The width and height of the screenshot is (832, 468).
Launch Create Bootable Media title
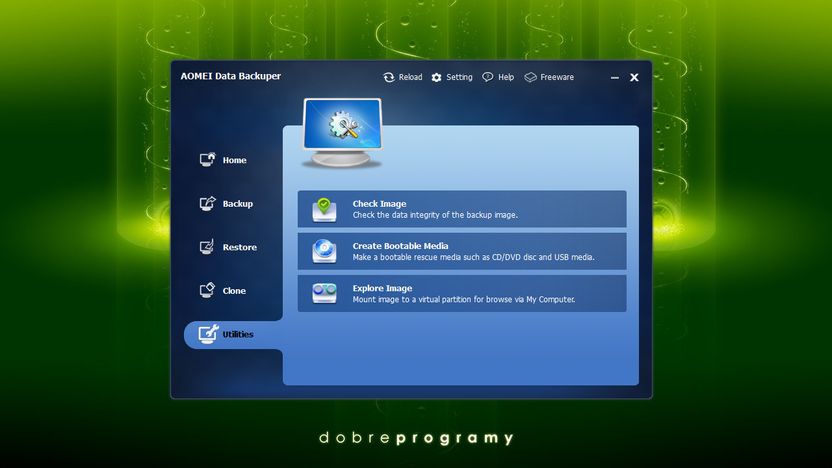[400, 246]
